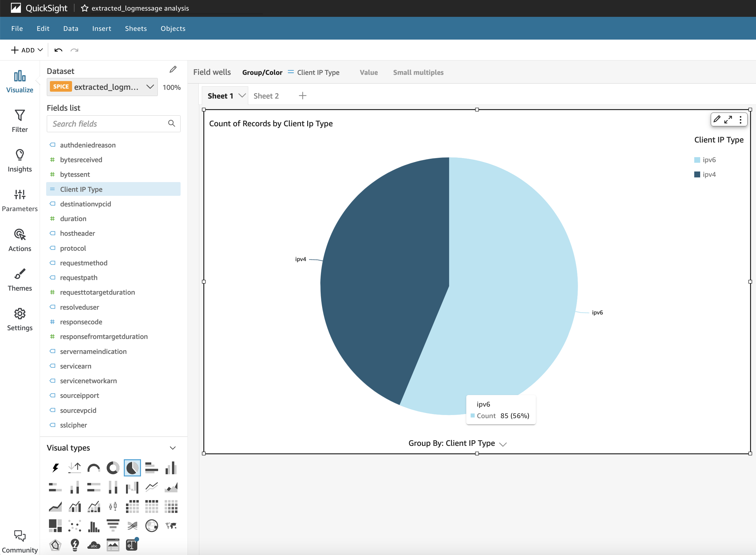756x555 pixels.
Task: Pick the word cloud visual type
Action: pos(94,545)
